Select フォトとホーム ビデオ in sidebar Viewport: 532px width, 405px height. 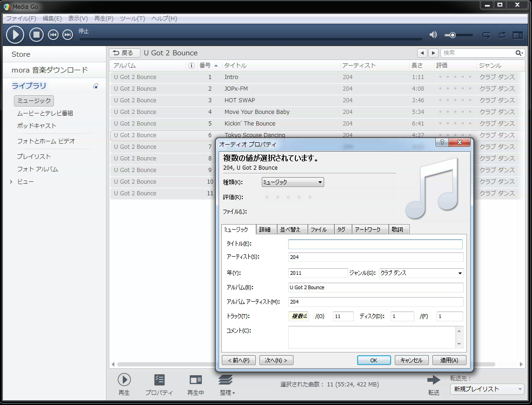(46, 141)
